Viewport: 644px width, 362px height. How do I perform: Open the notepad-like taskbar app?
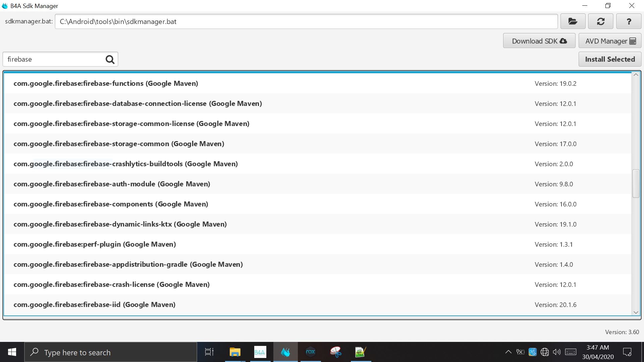tap(361, 352)
